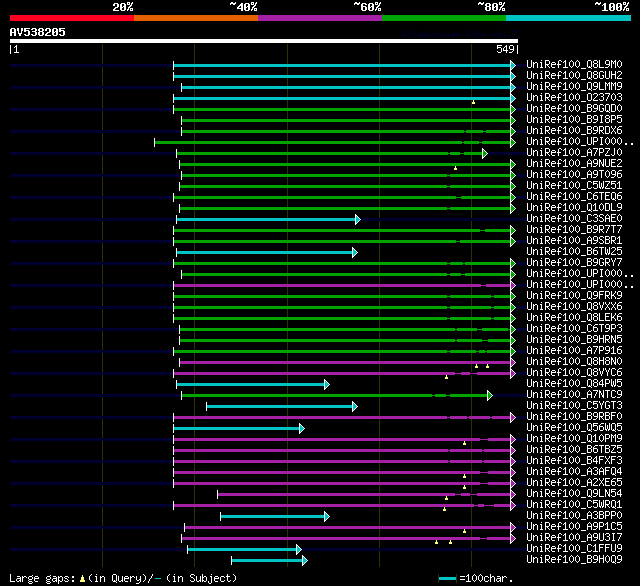Click the white query sequence bar
The width and height of the screenshot is (640, 586).
(264, 41)
